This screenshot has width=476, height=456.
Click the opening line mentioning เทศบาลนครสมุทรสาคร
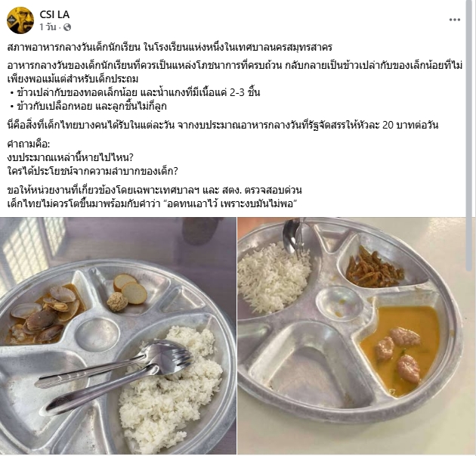coord(170,48)
